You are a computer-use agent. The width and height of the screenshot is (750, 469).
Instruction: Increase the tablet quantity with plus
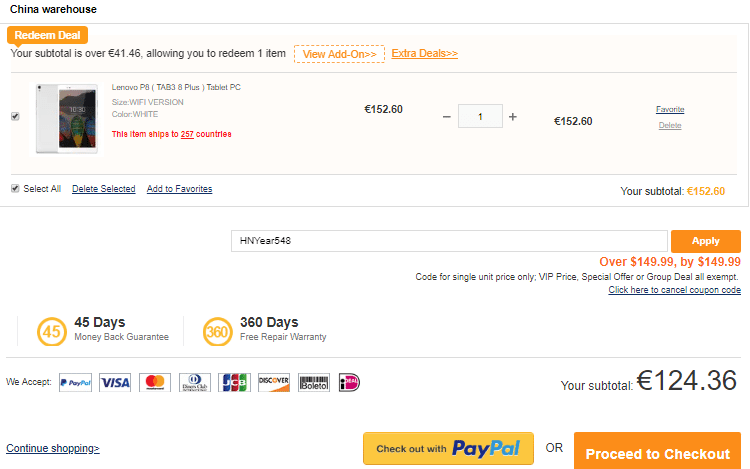pyautogui.click(x=513, y=117)
